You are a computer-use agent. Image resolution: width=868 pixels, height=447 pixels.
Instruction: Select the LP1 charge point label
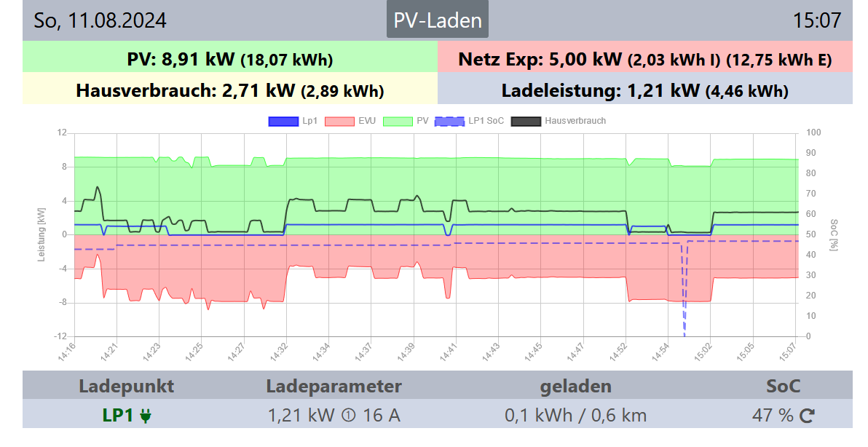tap(117, 415)
